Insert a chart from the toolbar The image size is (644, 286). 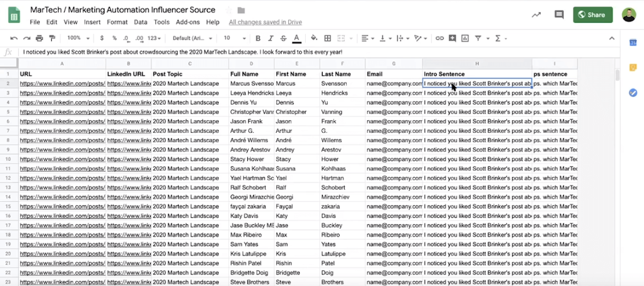465,39
